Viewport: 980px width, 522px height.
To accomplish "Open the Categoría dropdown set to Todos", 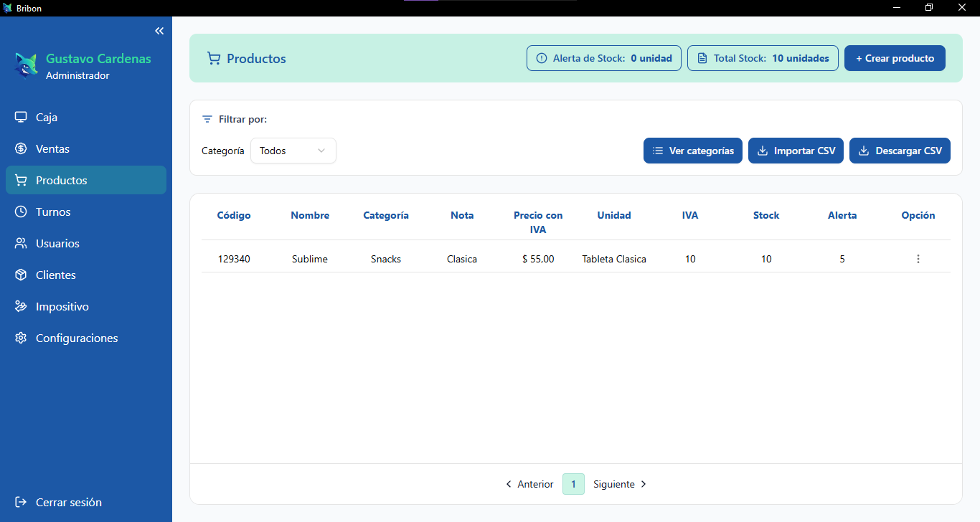I will click(x=293, y=151).
